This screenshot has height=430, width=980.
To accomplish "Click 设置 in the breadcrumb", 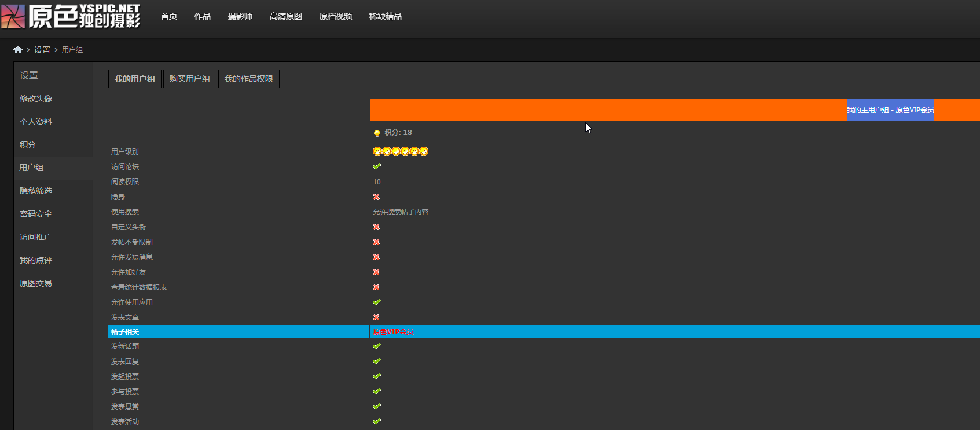I will click(x=42, y=50).
